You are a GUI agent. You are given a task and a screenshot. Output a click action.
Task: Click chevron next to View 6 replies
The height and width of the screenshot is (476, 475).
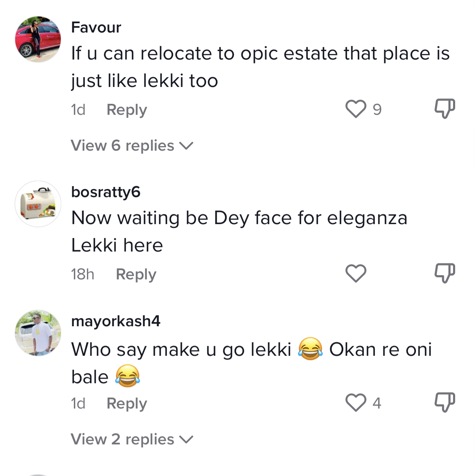coord(186,146)
